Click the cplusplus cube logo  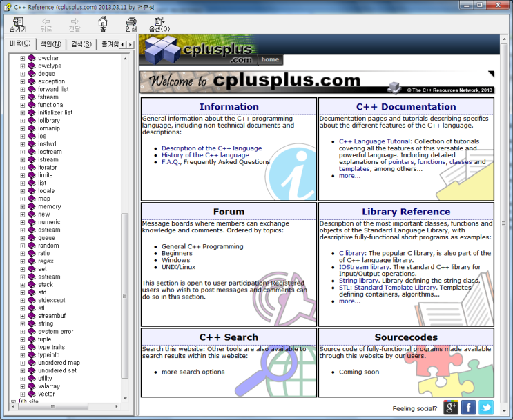point(163,50)
